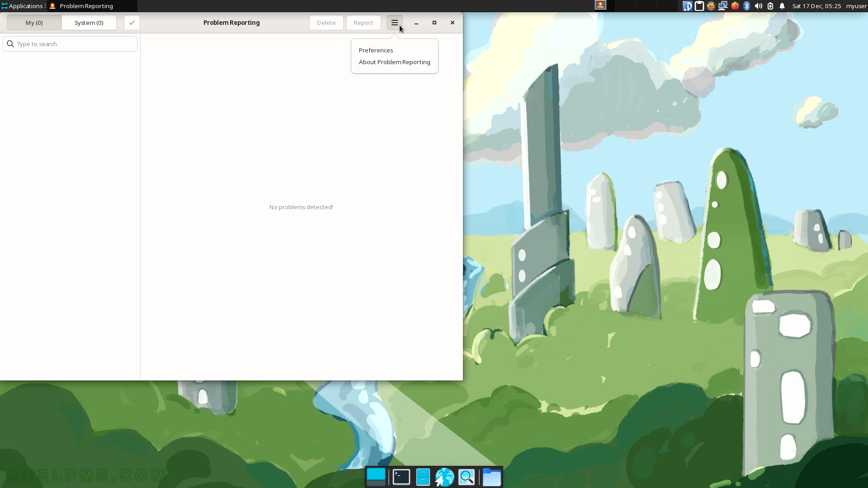Click the orange engine tray icon
Viewport: 868px width, 488px height.
coord(711,6)
